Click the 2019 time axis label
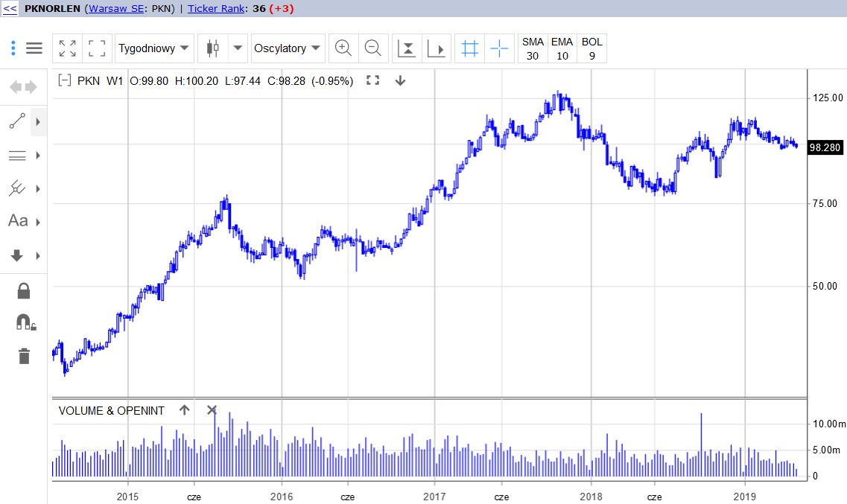847x504 pixels. pos(744,497)
